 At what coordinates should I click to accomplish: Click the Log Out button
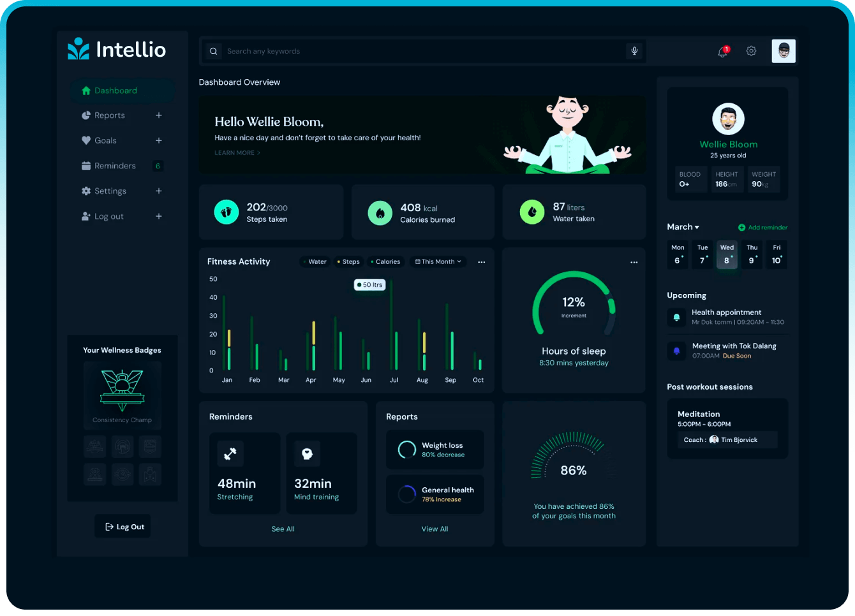coord(122,525)
